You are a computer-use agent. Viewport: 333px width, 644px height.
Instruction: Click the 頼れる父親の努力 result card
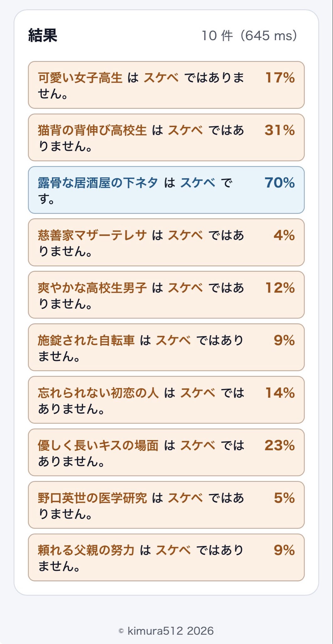pos(166,558)
